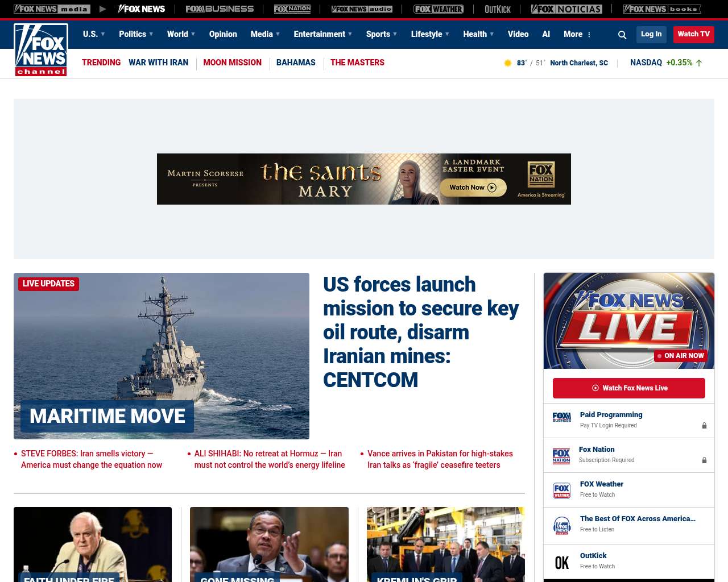Open the Opinion section
This screenshot has width=728, height=582.
click(x=223, y=34)
